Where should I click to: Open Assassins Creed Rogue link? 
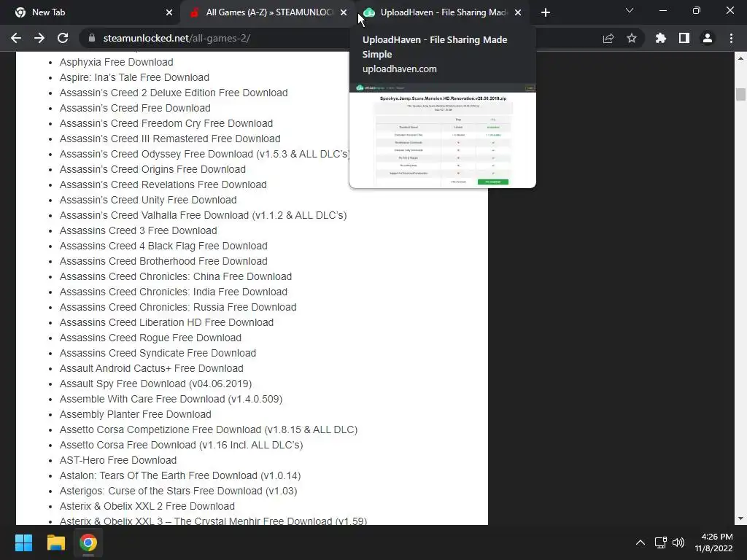[x=150, y=337]
